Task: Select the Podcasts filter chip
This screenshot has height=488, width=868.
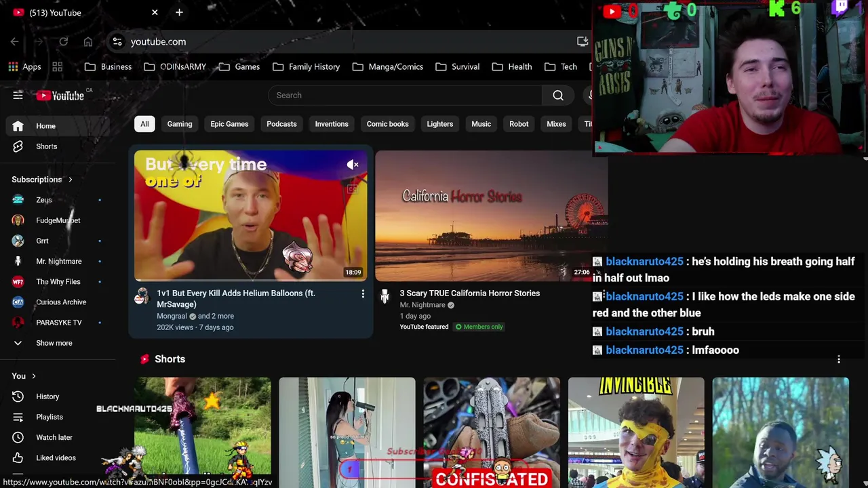Action: tap(281, 124)
